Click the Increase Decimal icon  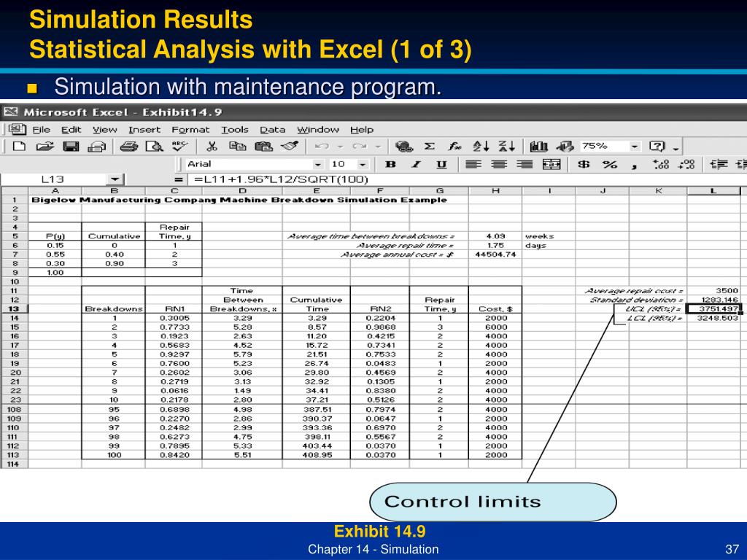coord(661,164)
